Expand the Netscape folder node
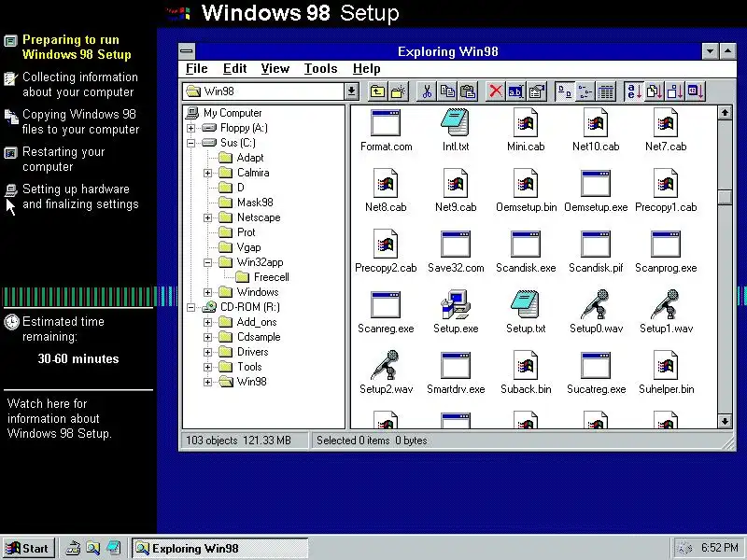 pyautogui.click(x=207, y=217)
